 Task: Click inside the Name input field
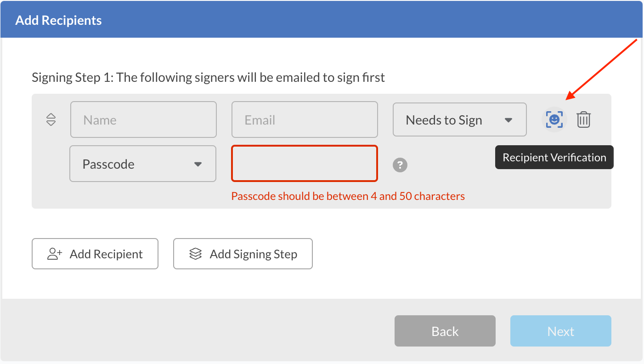pos(143,119)
